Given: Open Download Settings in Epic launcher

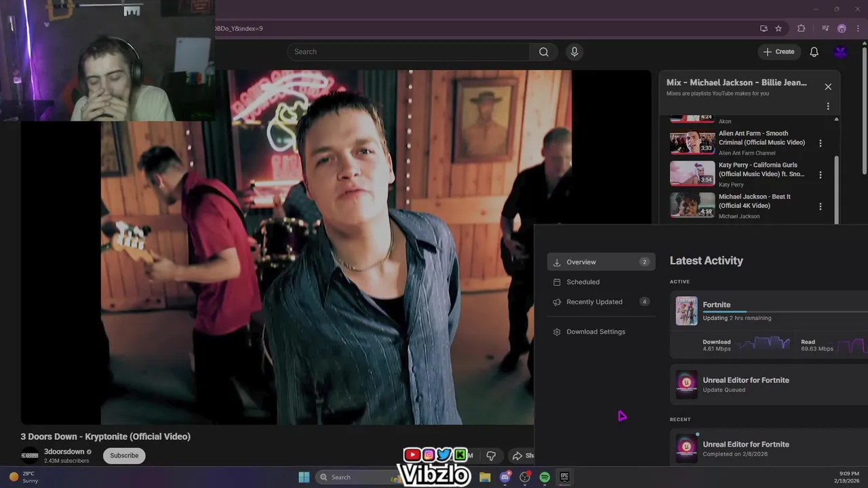Looking at the screenshot, I should [x=601, y=331].
